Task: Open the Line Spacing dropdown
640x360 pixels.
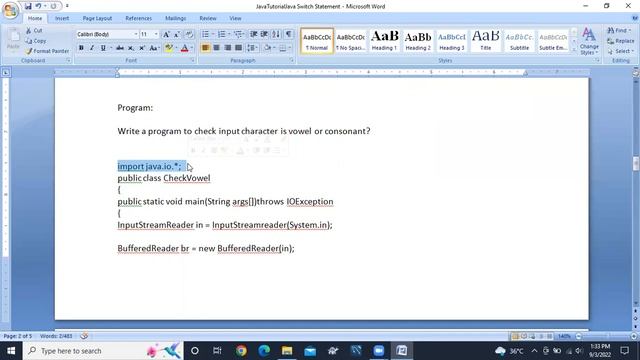Action: pos(253,48)
